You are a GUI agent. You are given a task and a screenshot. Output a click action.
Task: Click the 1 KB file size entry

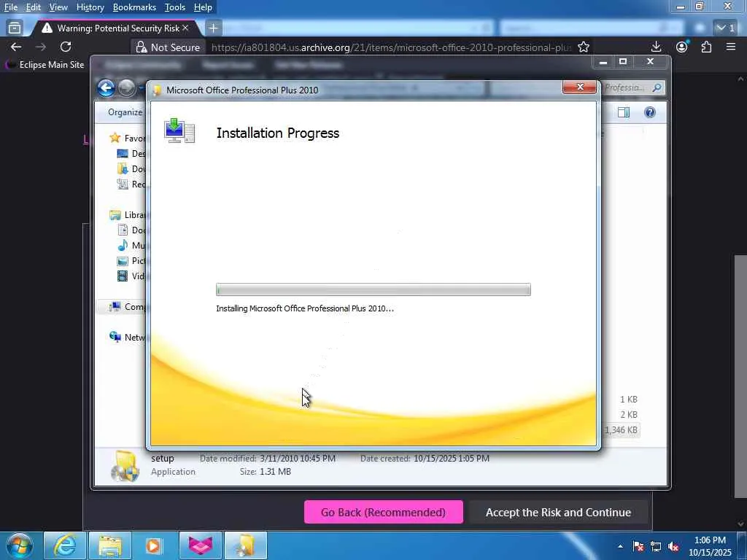click(x=628, y=400)
